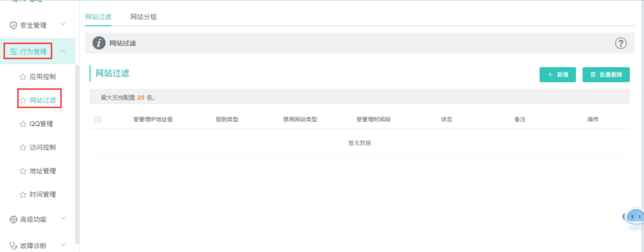
Task: Open 地址管理 in the sidebar
Action: 42,171
